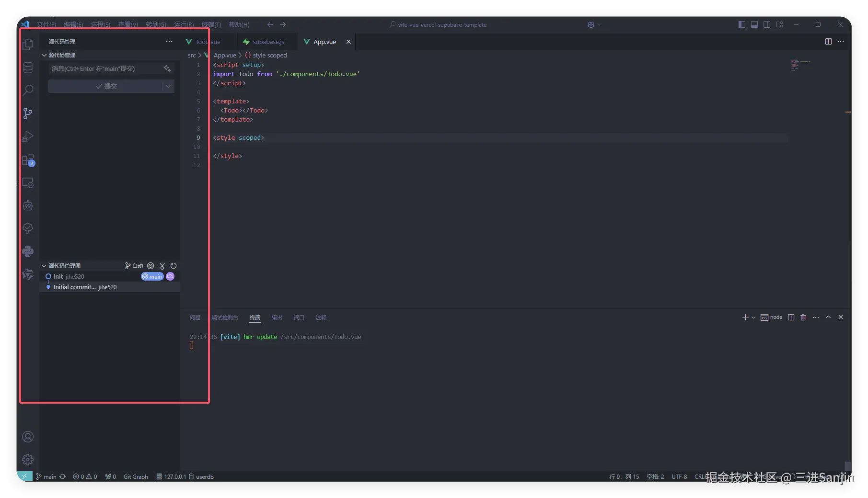This screenshot has width=868, height=498.
Task: Open the Run and Debug view
Action: coord(28,136)
